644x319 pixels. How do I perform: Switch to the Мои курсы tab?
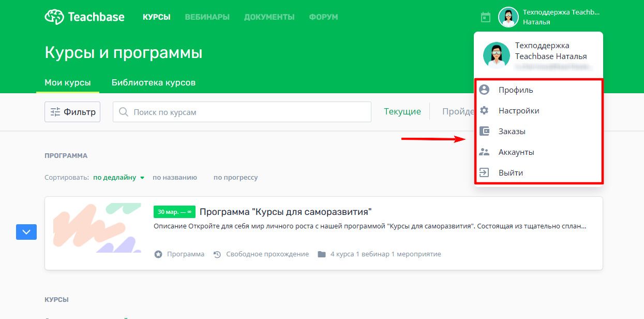pos(68,82)
